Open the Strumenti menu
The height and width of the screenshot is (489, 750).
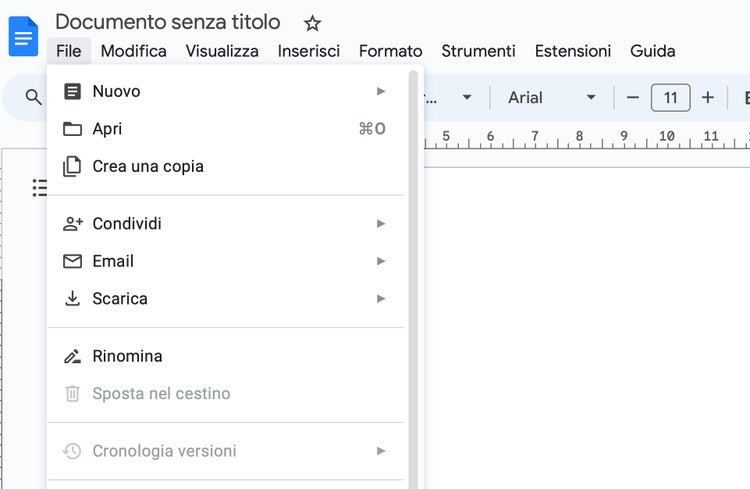478,51
